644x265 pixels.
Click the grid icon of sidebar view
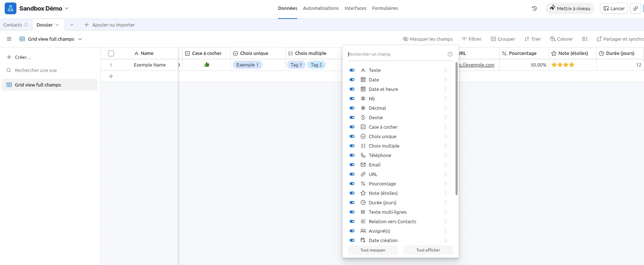[x=9, y=85]
